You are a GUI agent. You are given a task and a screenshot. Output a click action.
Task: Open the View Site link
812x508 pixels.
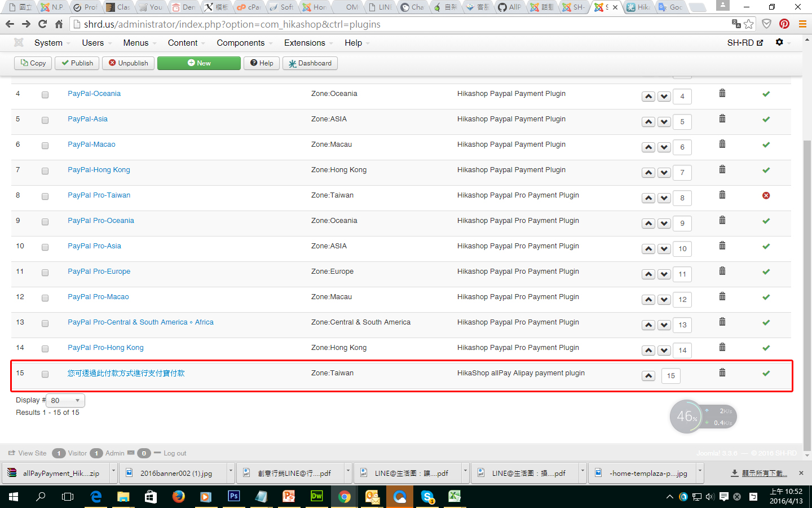click(x=28, y=453)
